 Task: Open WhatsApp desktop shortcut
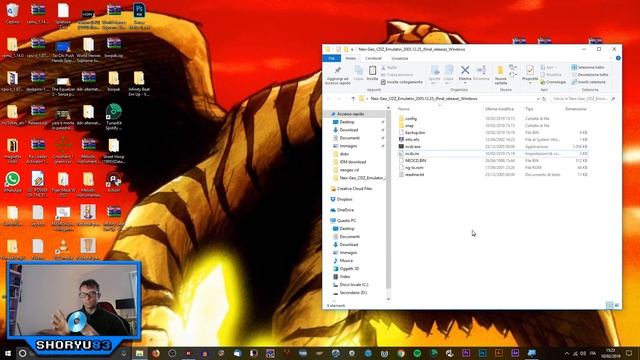pos(13,182)
